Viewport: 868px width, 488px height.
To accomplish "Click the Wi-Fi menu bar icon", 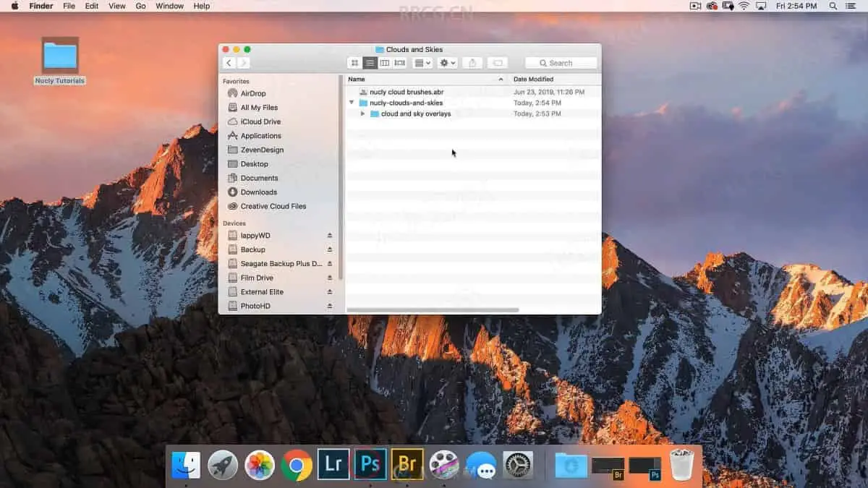I will 744,6.
